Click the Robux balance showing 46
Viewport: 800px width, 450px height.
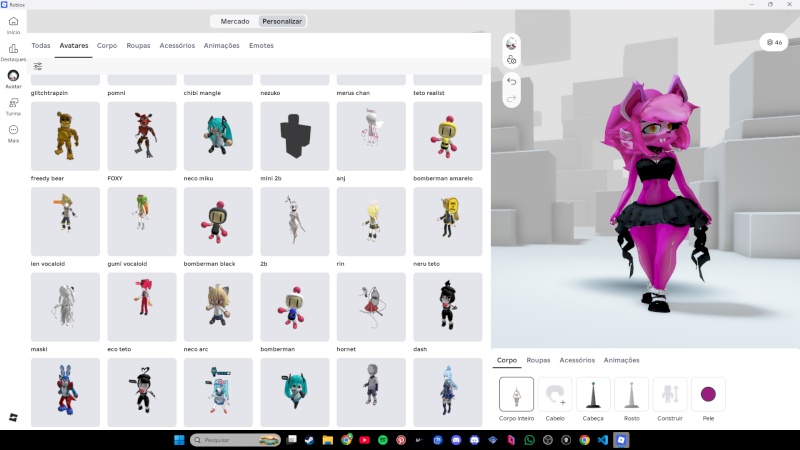click(773, 42)
